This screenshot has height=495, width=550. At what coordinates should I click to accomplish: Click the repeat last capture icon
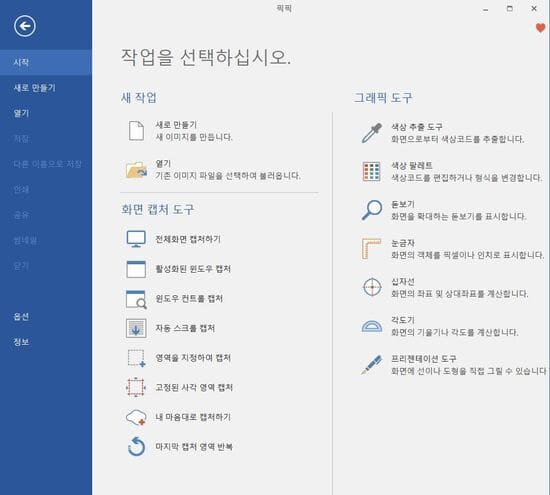[136, 447]
